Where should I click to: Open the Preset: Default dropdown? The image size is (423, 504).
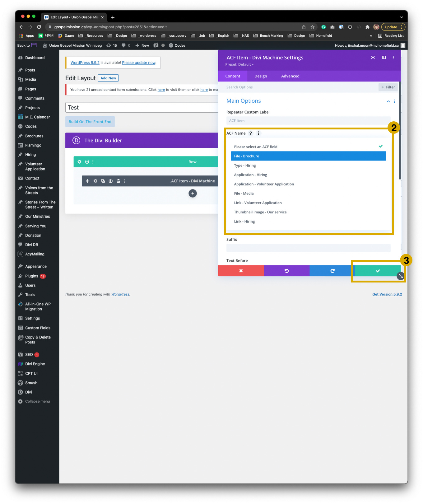pyautogui.click(x=239, y=64)
